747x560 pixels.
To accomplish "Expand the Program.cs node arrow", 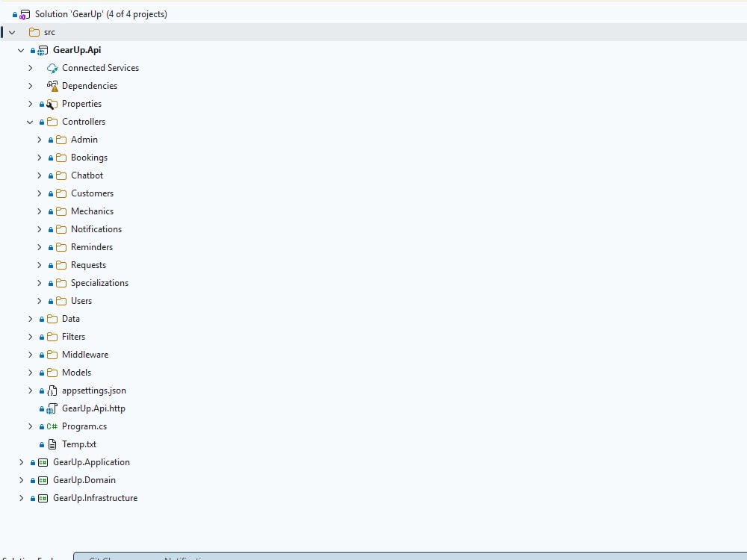I will click(30, 426).
